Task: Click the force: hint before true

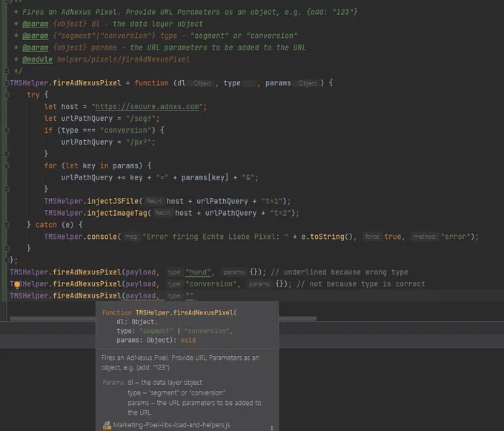Action: pos(372,237)
